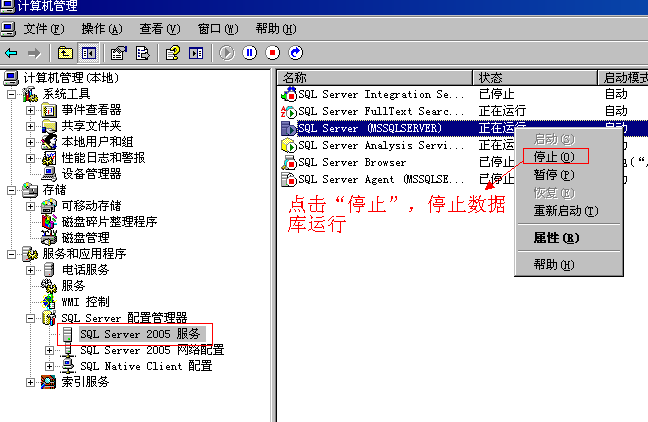Click the start service play button

226,53
